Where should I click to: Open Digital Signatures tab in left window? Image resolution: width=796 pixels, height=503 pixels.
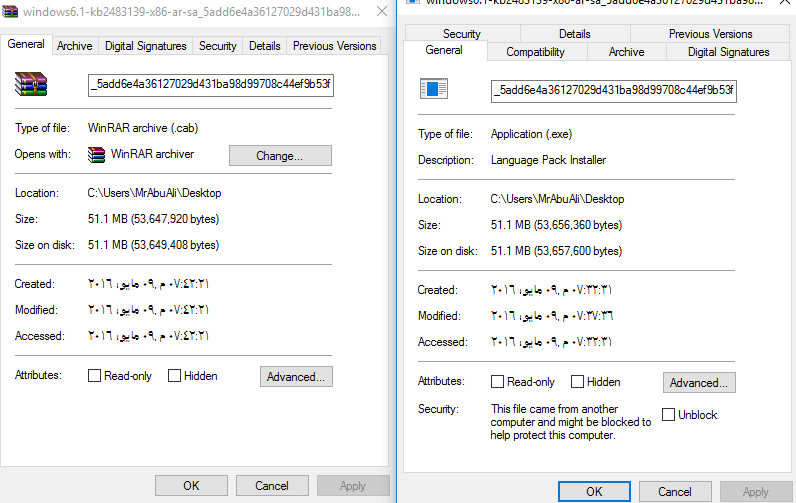146,46
